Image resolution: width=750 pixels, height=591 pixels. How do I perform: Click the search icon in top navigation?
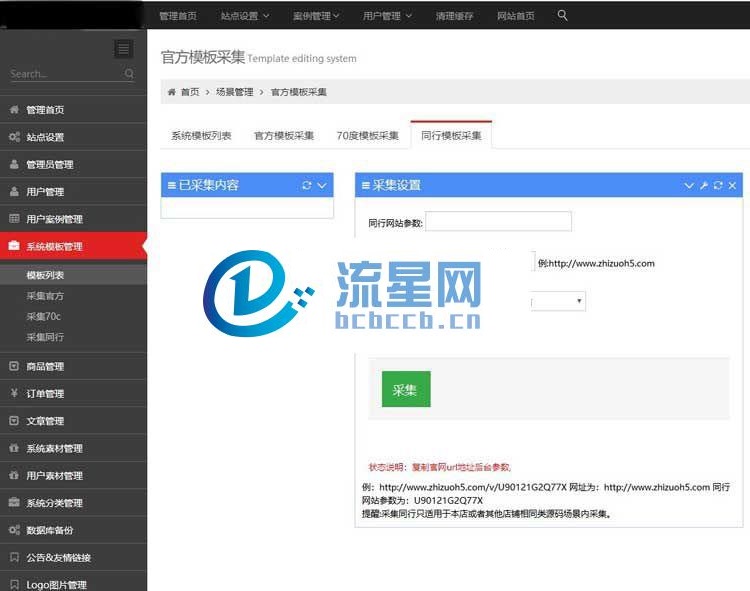click(x=563, y=15)
